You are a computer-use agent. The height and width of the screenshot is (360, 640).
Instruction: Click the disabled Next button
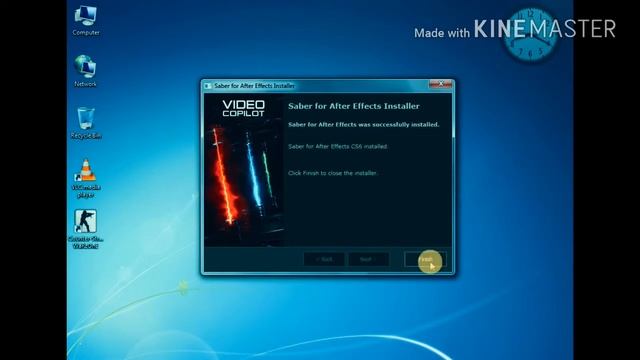pos(369,259)
